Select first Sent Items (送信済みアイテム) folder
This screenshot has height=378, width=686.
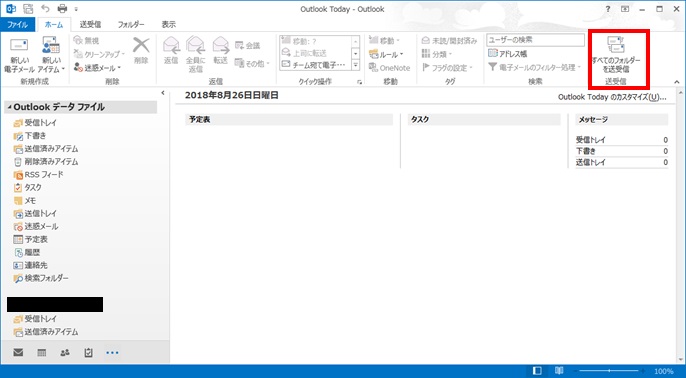pos(46,149)
